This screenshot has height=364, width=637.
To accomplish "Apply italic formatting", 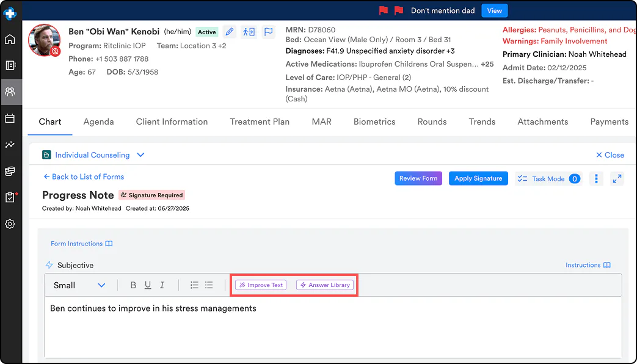I will tap(162, 285).
